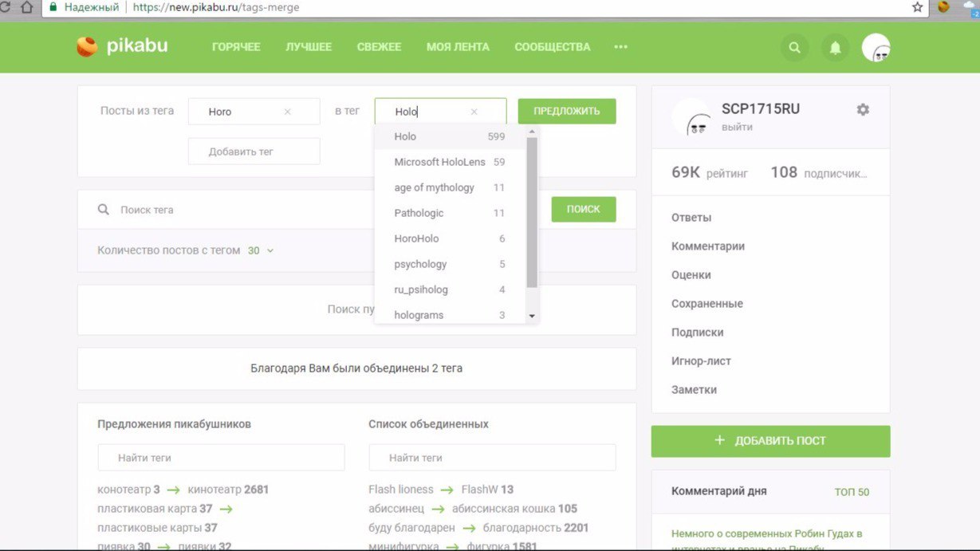Open search via magnifier icon in header
Image resolution: width=980 pixels, height=551 pixels.
point(794,48)
